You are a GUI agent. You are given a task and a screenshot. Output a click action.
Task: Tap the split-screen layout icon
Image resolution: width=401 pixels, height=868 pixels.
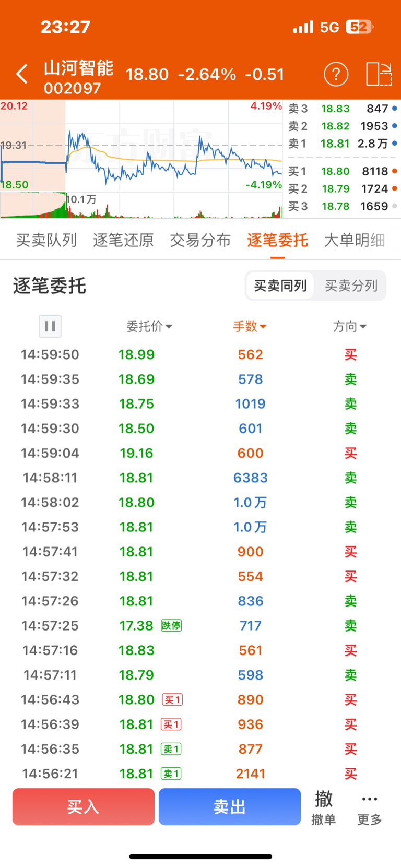pos(379,74)
